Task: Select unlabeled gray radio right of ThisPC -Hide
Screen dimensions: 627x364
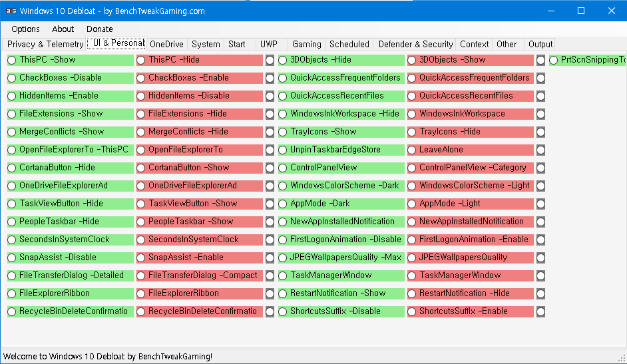Action: point(270,61)
